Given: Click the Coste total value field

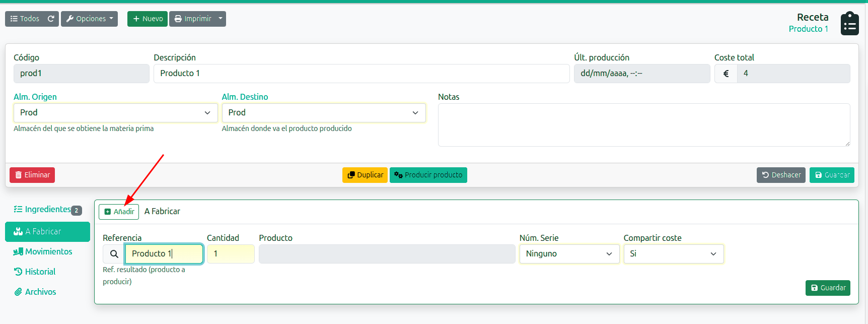Looking at the screenshot, I should 793,74.
